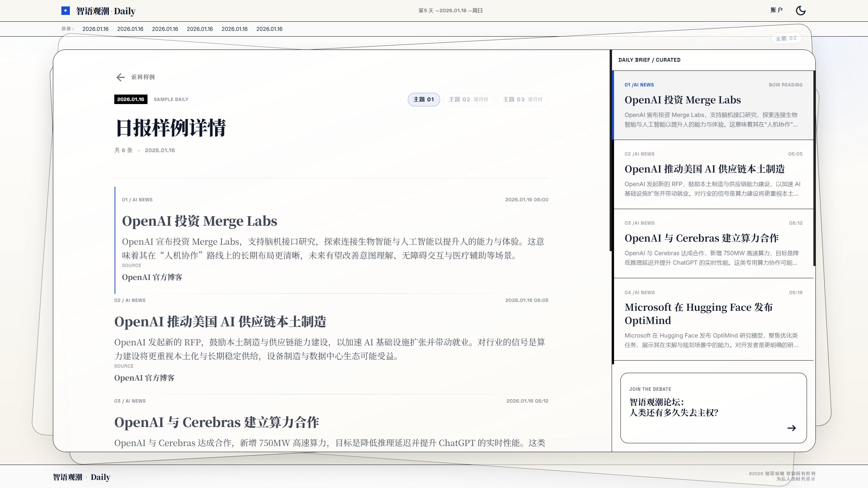Click headline OpenAI 与 Cerebras 建立算力合作 in main list
The height and width of the screenshot is (488, 868).
[216, 422]
